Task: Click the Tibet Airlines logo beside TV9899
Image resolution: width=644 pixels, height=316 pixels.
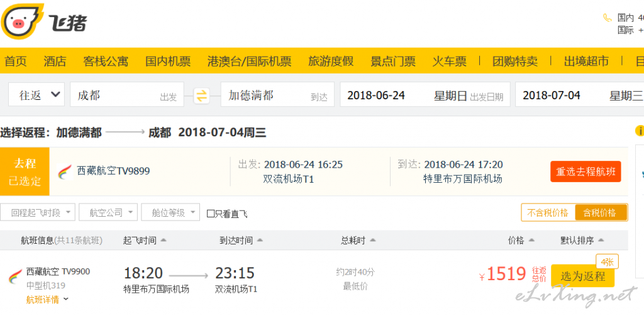Action: point(65,172)
